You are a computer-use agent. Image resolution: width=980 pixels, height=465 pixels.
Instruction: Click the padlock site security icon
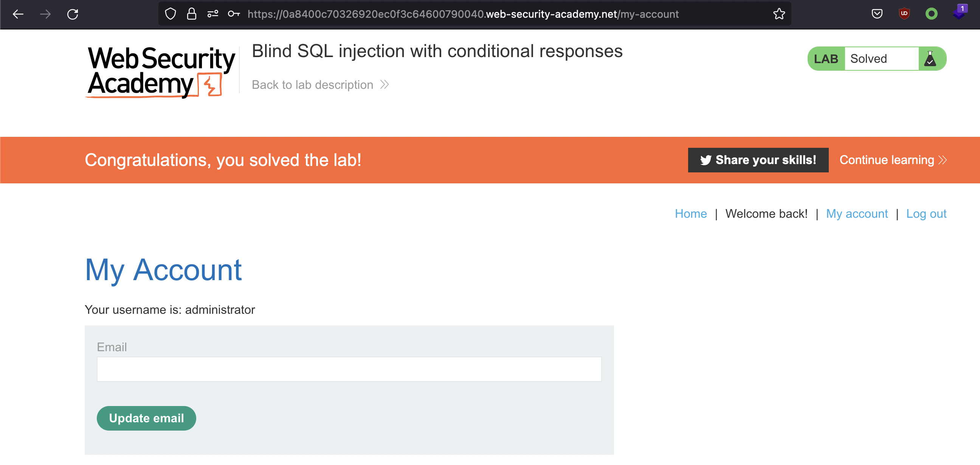(191, 14)
